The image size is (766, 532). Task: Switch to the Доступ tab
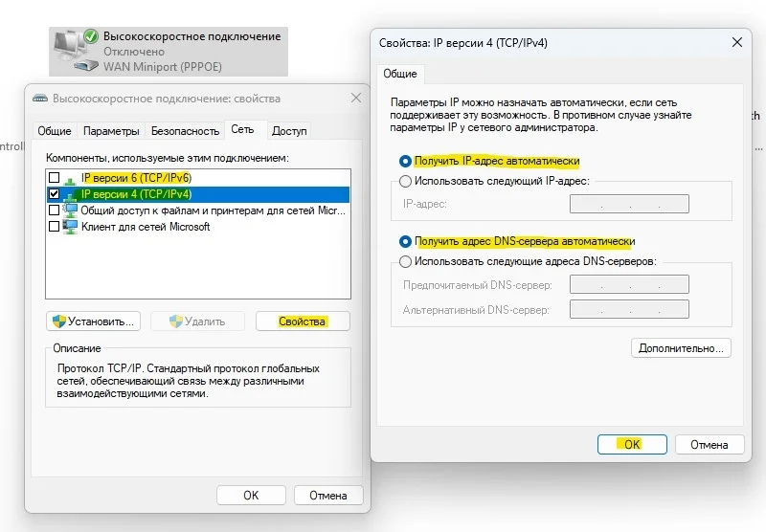click(x=289, y=131)
